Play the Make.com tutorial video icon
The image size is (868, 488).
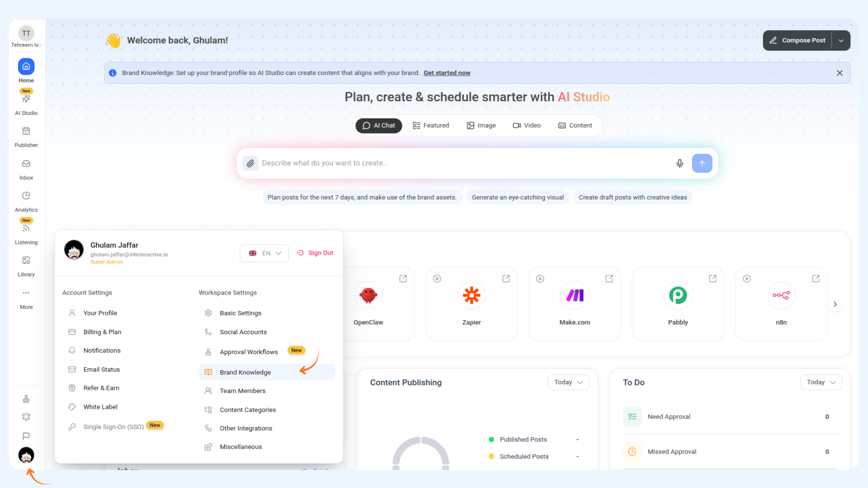(x=540, y=279)
